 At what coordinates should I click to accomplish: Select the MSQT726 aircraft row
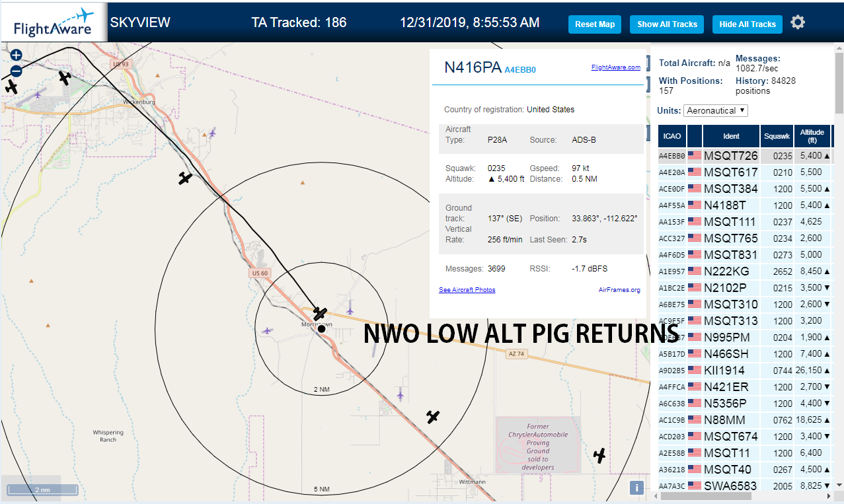(745, 156)
